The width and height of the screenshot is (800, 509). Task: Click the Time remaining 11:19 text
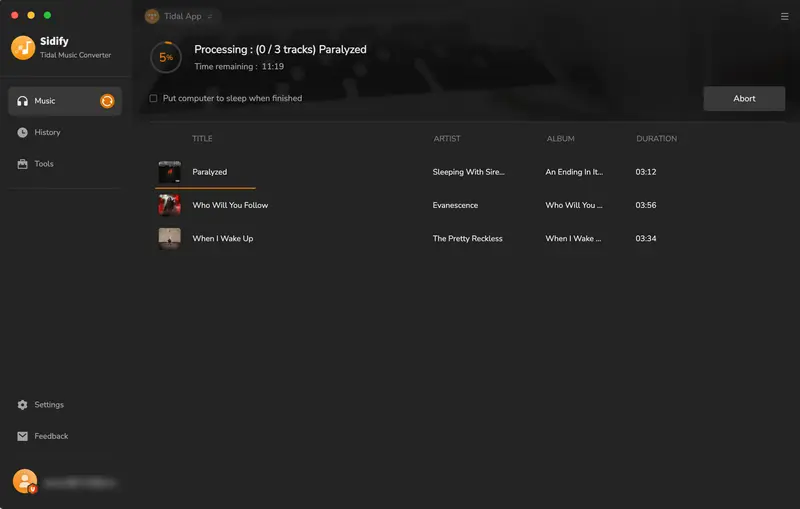(x=239, y=66)
